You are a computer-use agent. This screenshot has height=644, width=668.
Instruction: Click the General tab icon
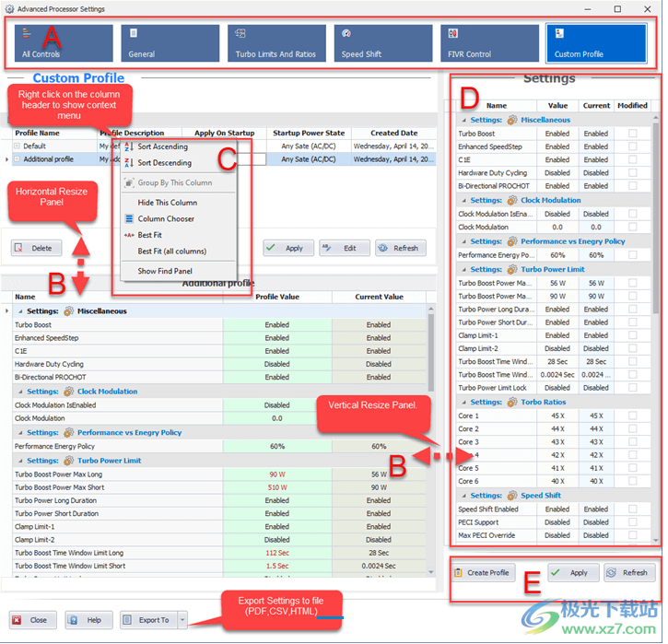pyautogui.click(x=134, y=33)
